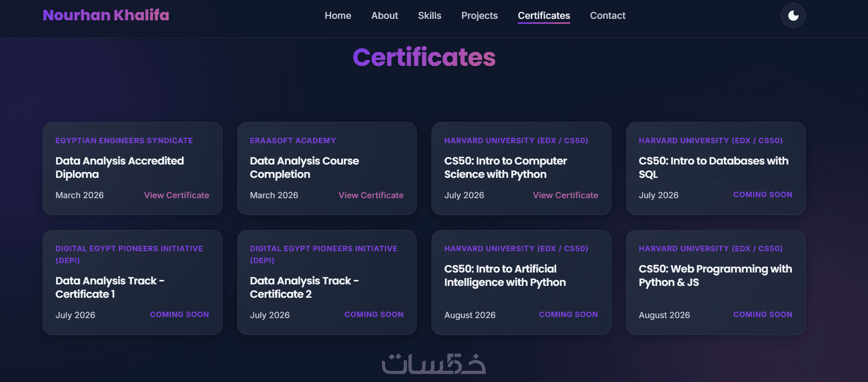Screen dimensions: 868x382
Task: Click Coming Soon on the Web Programming card
Action: (762, 315)
